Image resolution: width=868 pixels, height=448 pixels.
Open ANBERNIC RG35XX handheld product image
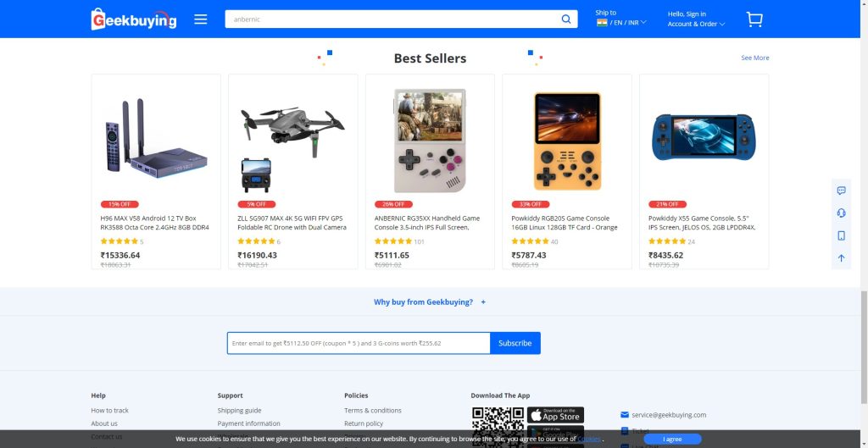tap(430, 141)
